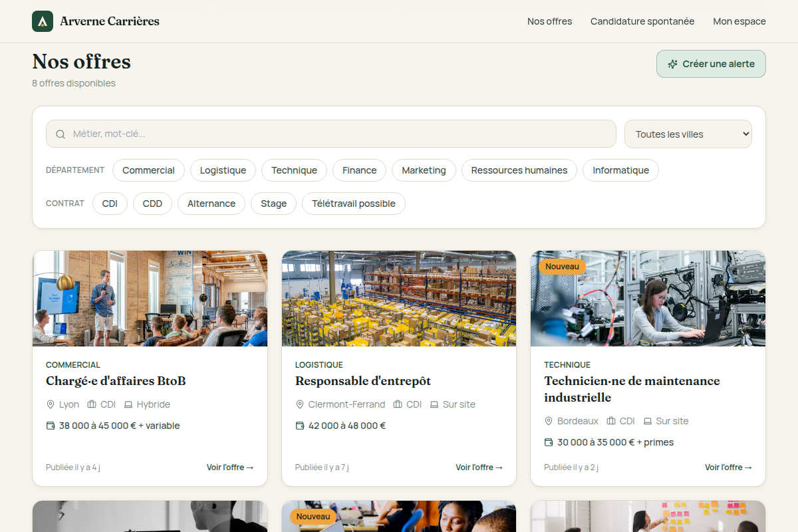The width and height of the screenshot is (798, 532).
Task: Filter by Ressources humaines department
Action: point(519,170)
